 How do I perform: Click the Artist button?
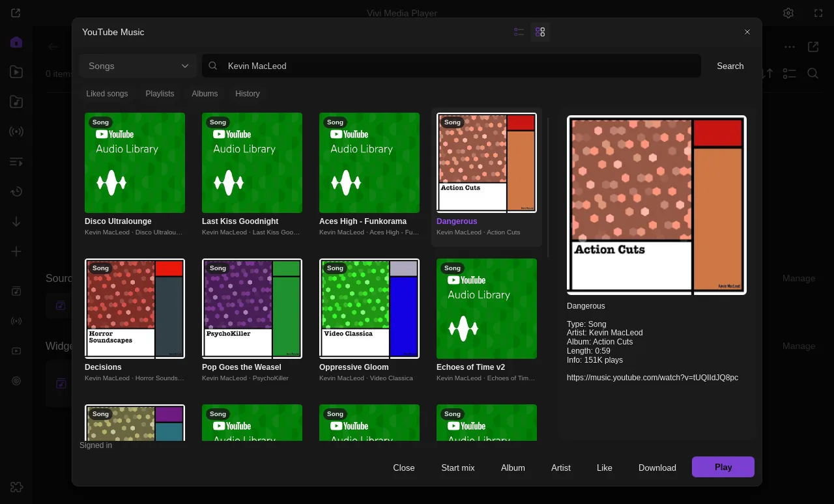pos(561,468)
